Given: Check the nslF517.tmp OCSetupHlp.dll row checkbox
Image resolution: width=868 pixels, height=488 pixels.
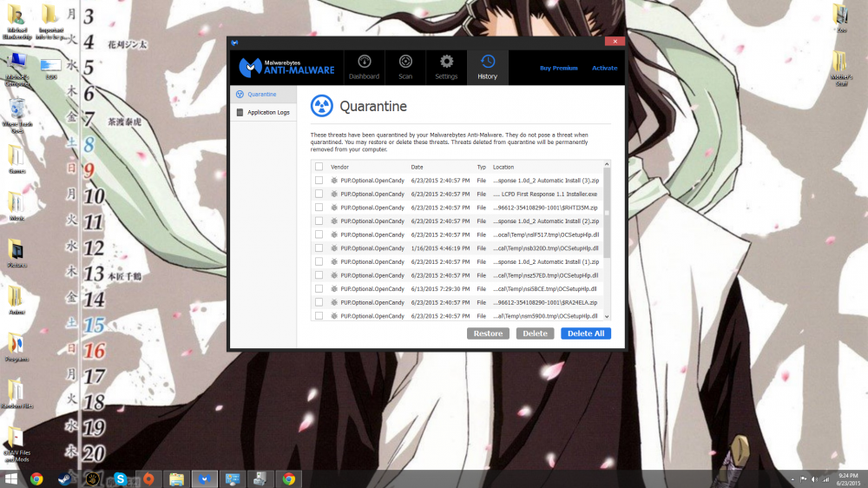Looking at the screenshot, I should point(319,234).
